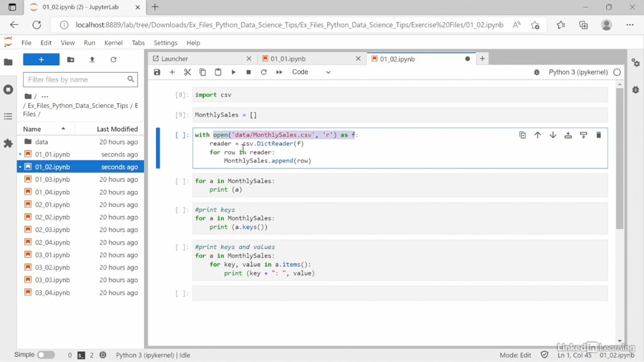Screen dimensions: 644x362
Task: Sort files by Last Modified column
Action: point(109,129)
